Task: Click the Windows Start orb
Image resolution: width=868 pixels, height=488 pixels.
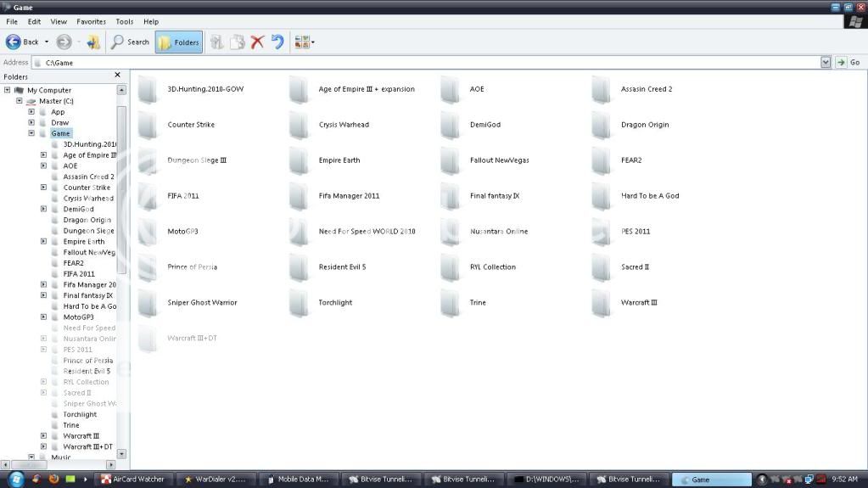Action: coord(16,480)
